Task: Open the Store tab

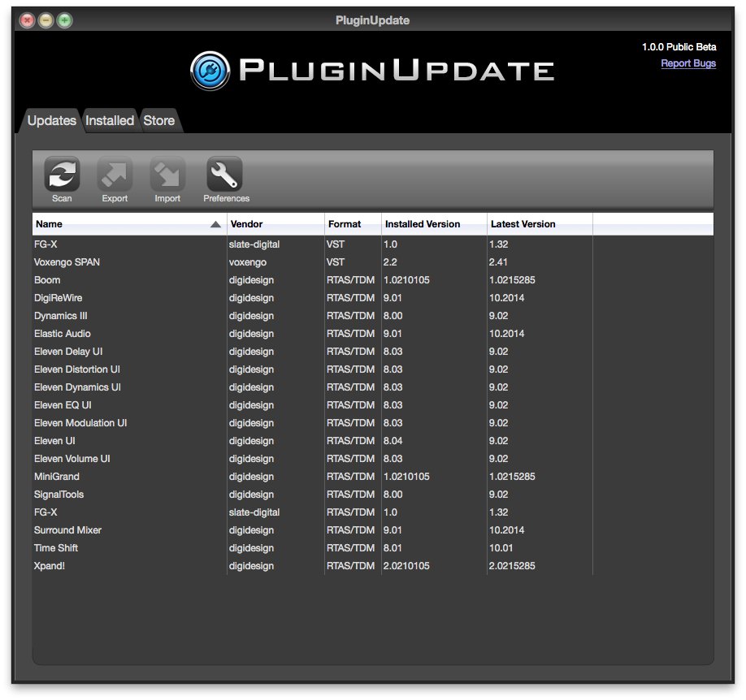Action: [159, 121]
